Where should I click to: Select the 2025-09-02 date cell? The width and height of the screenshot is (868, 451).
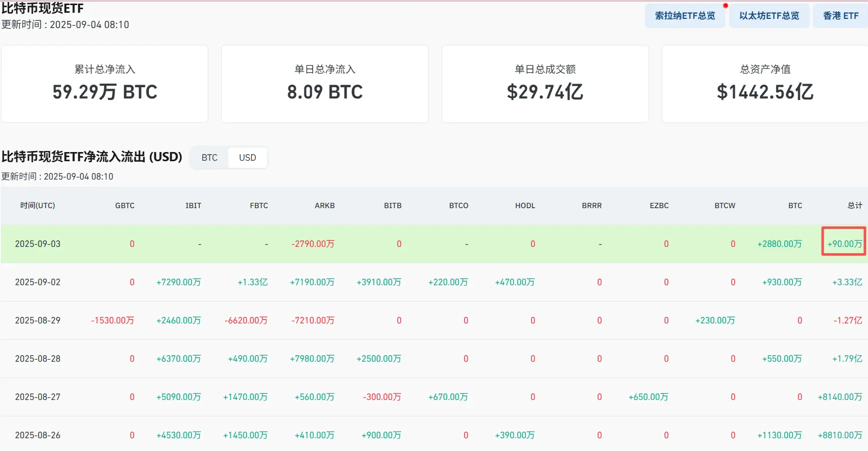click(x=38, y=282)
